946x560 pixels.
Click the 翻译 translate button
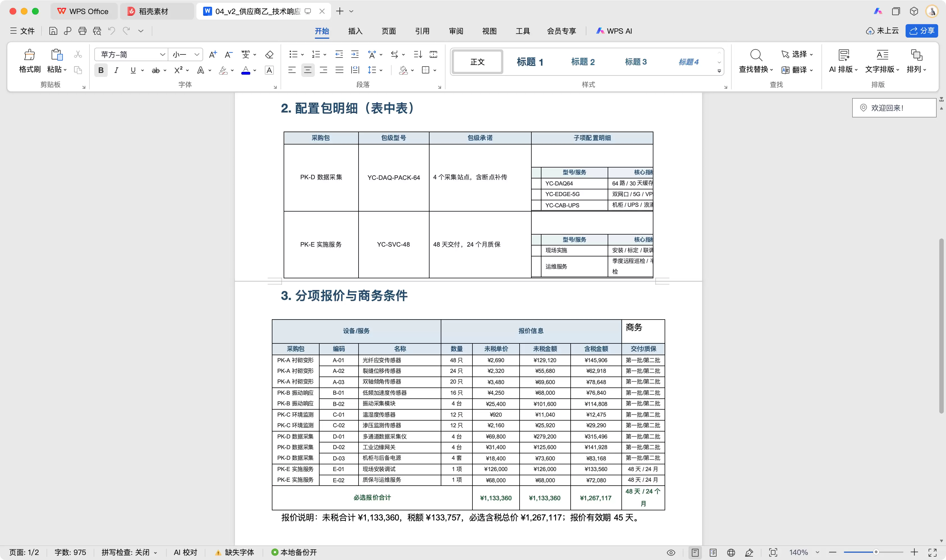point(797,70)
